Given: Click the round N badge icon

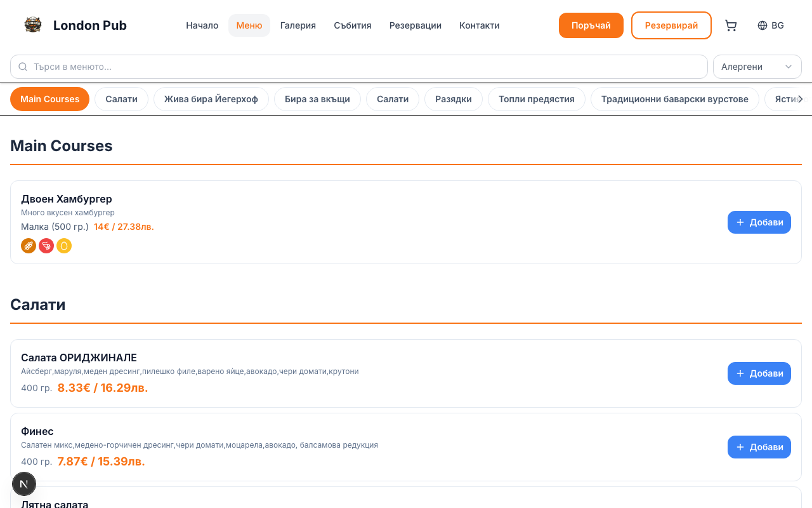Looking at the screenshot, I should coord(24,484).
